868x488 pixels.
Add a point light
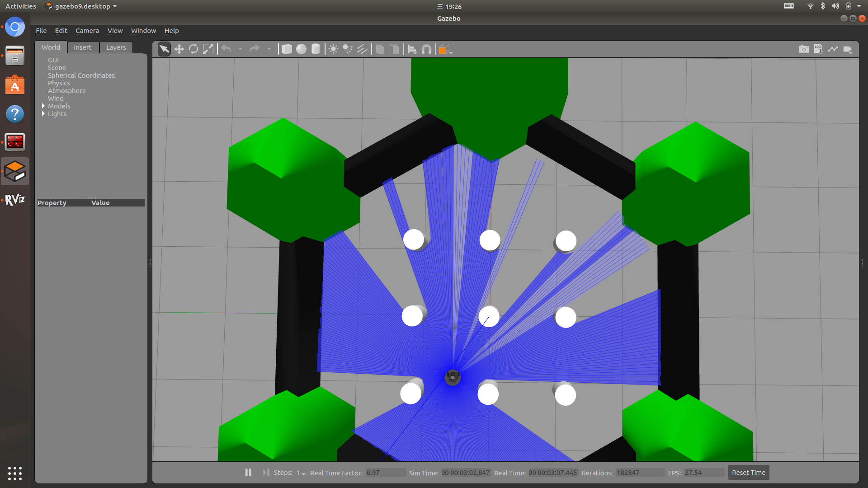333,49
